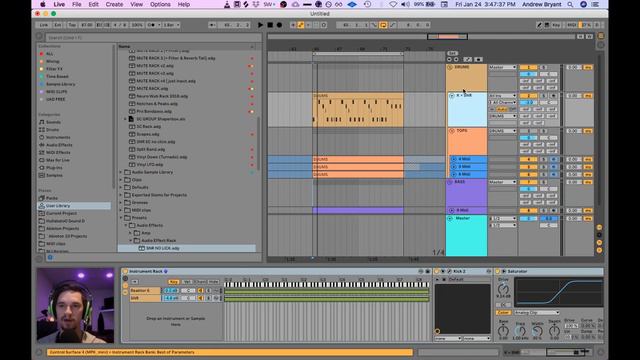Toggle the Instrument Rack device activator
The image size is (640, 360).
(125, 271)
